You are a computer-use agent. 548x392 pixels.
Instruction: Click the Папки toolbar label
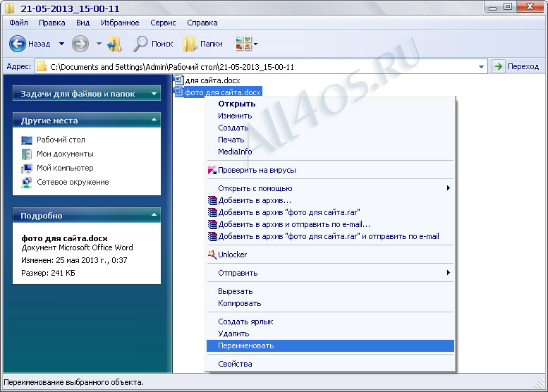pyautogui.click(x=211, y=44)
